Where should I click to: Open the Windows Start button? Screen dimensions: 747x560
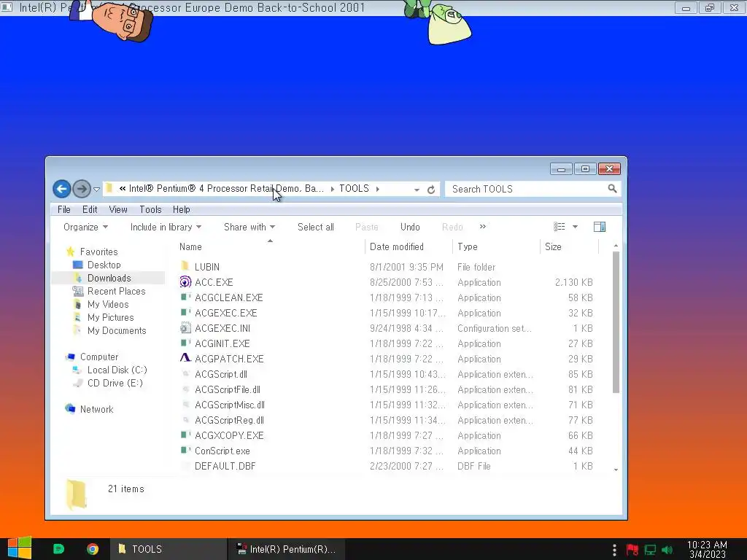pyautogui.click(x=20, y=548)
